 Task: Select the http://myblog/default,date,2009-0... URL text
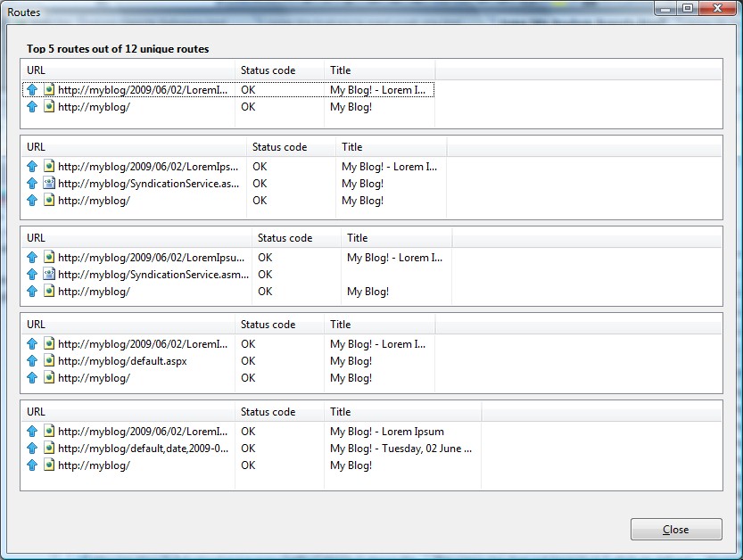click(143, 449)
